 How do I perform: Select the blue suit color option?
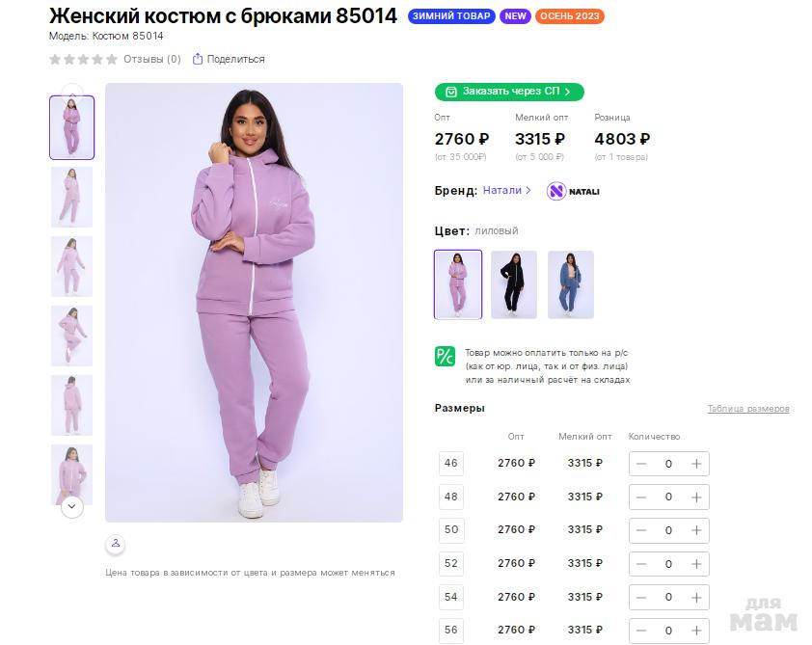571,284
